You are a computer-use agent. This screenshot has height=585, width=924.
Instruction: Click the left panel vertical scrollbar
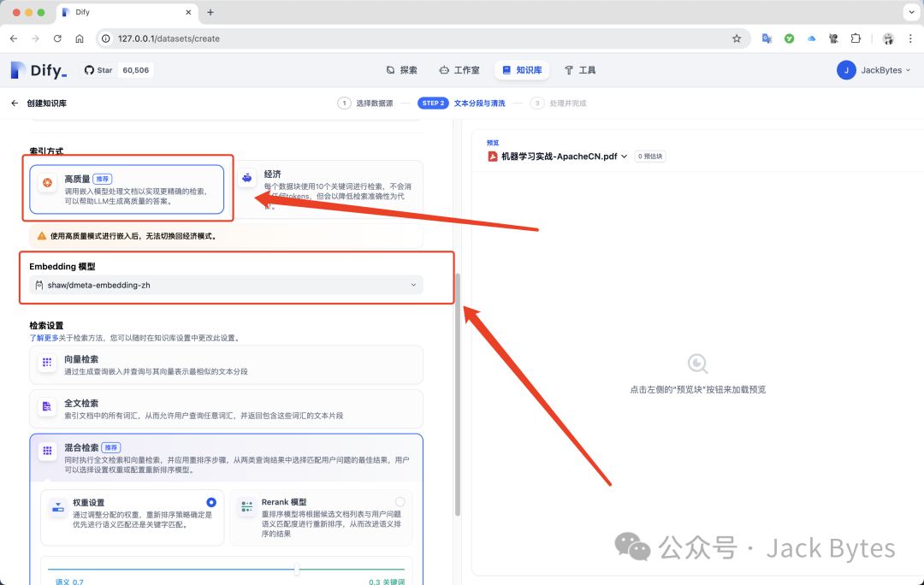pos(457,395)
